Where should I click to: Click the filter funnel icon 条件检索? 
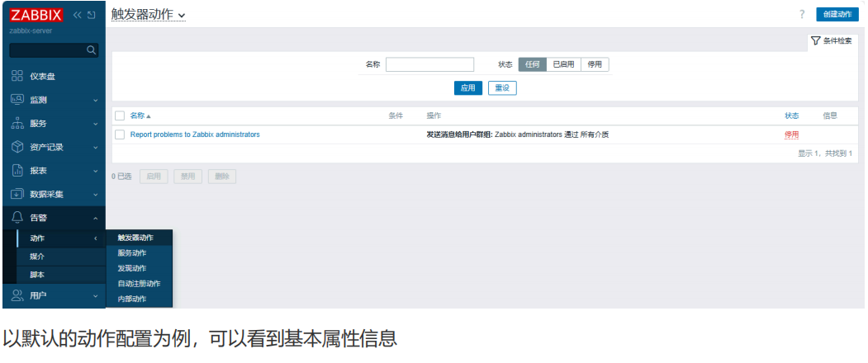coord(815,41)
